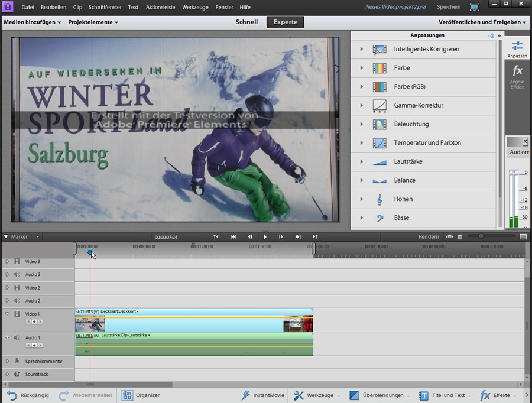The image size is (532, 403).
Task: Open the Projektelemente dropdown
Action: (93, 22)
